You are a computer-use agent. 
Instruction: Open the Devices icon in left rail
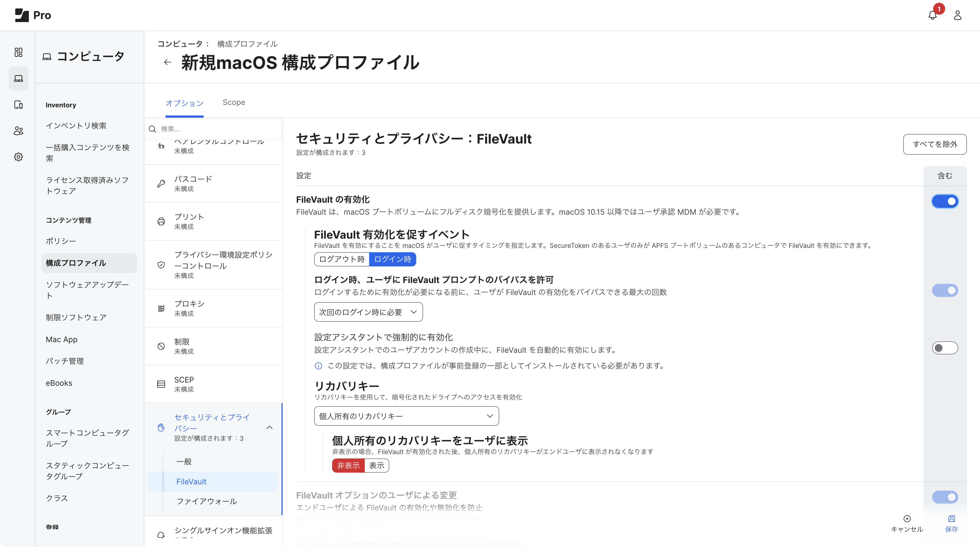tap(18, 105)
